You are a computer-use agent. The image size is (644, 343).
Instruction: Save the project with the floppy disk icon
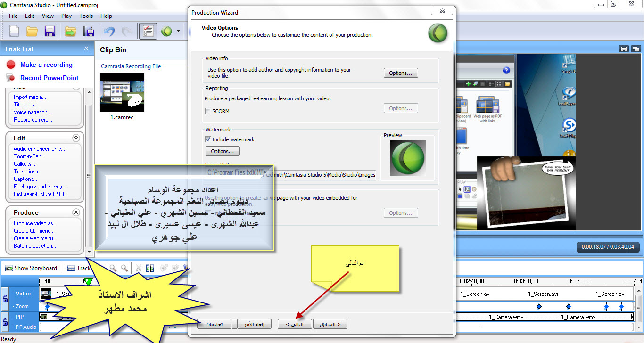tap(50, 32)
